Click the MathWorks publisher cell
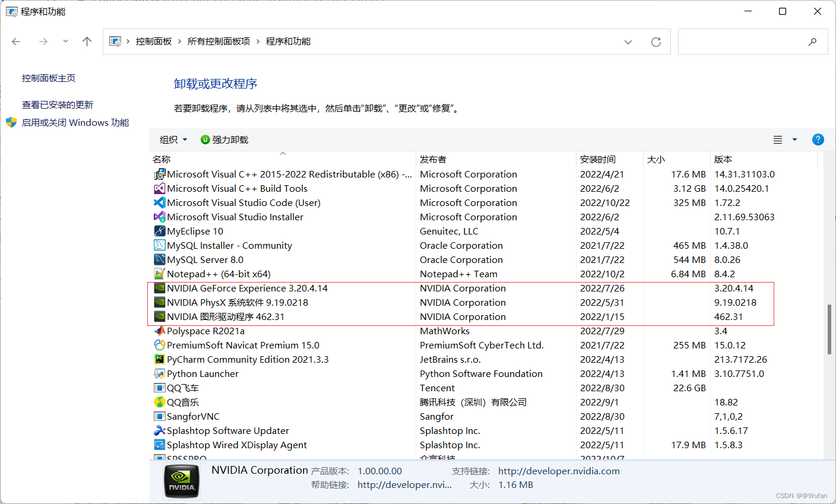This screenshot has height=504, width=836. pos(445,331)
